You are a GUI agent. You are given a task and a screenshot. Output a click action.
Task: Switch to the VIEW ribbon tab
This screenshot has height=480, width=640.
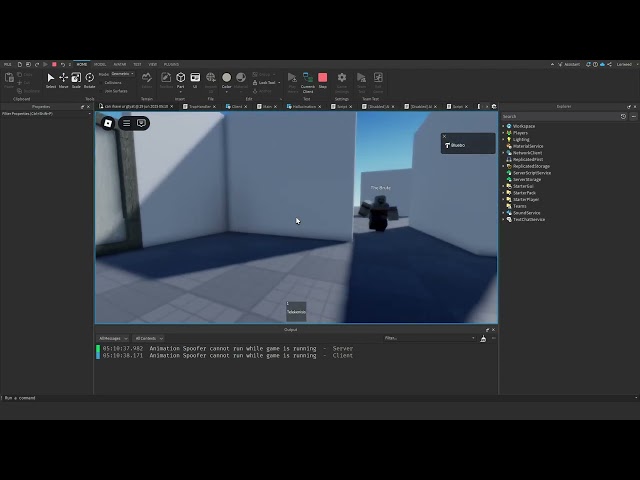(153, 64)
